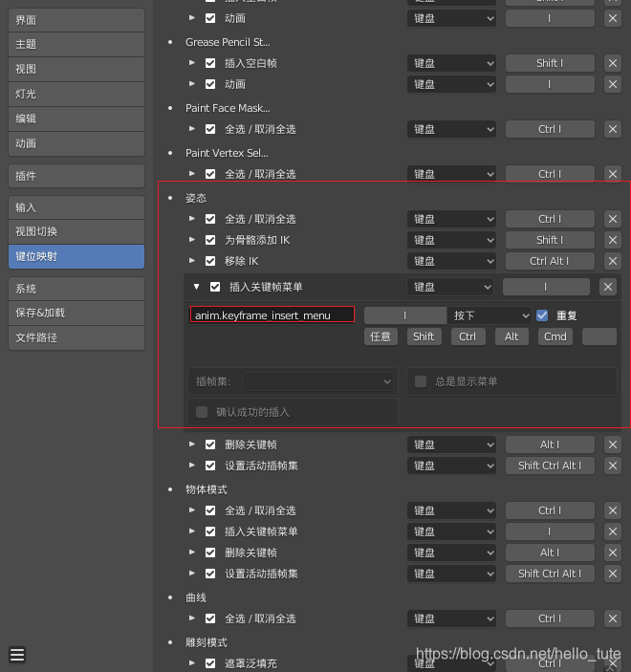This screenshot has width=631, height=672.
Task: Click the Shift I shortcut for 为骨骼添加 IK
Action: coord(550,240)
